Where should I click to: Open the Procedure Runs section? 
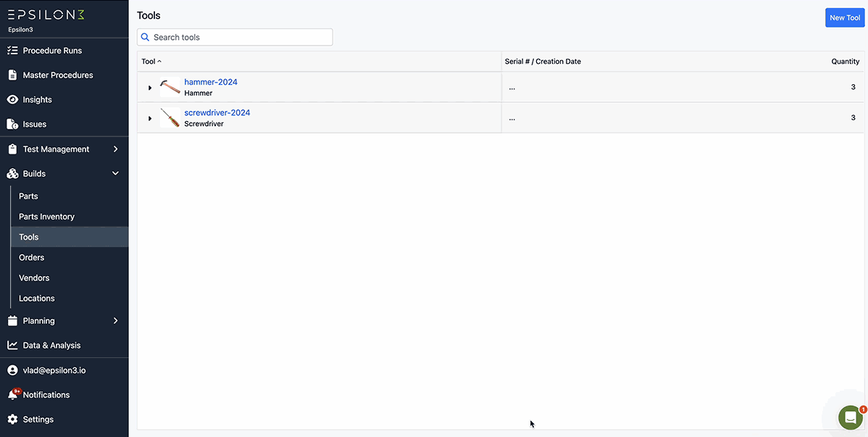(x=50, y=50)
